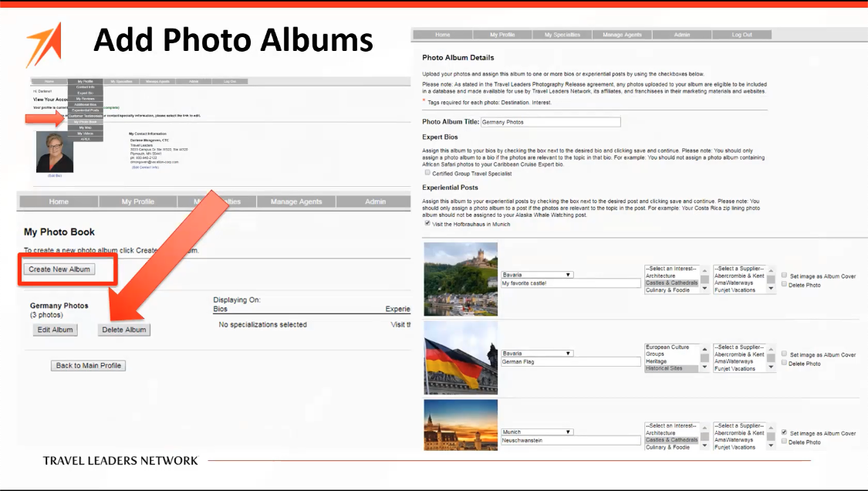Open the Bavaria dropdown above 'German Flag'

537,354
